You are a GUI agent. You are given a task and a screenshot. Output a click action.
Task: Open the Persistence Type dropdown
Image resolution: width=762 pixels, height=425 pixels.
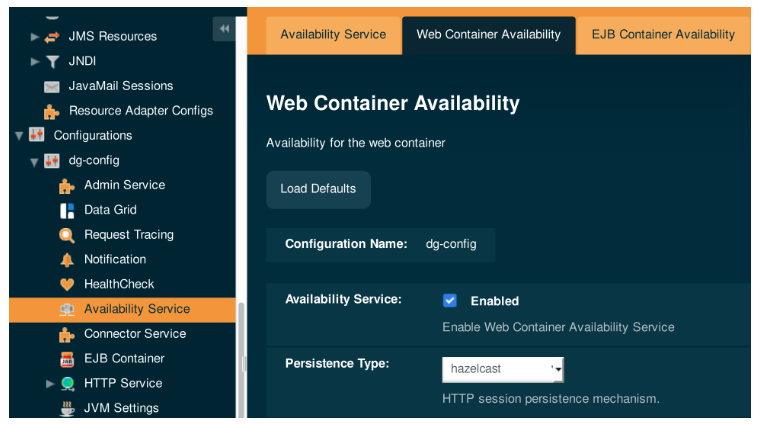[503, 369]
